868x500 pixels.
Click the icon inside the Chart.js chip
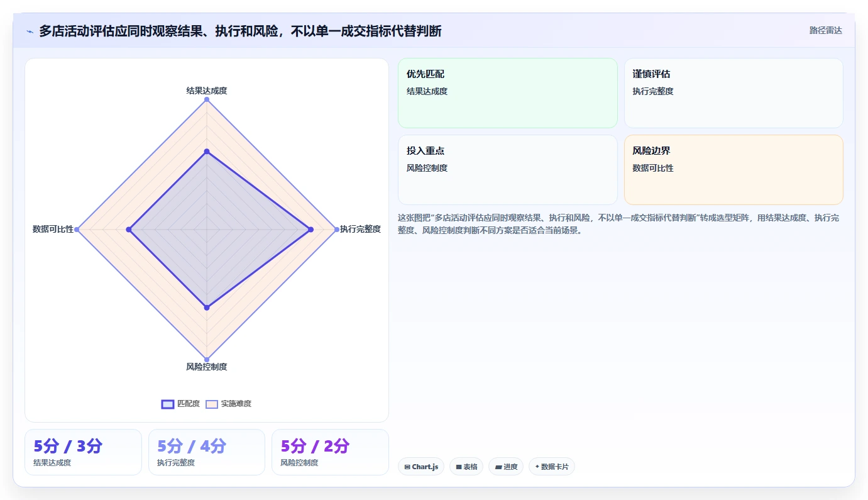(x=407, y=467)
